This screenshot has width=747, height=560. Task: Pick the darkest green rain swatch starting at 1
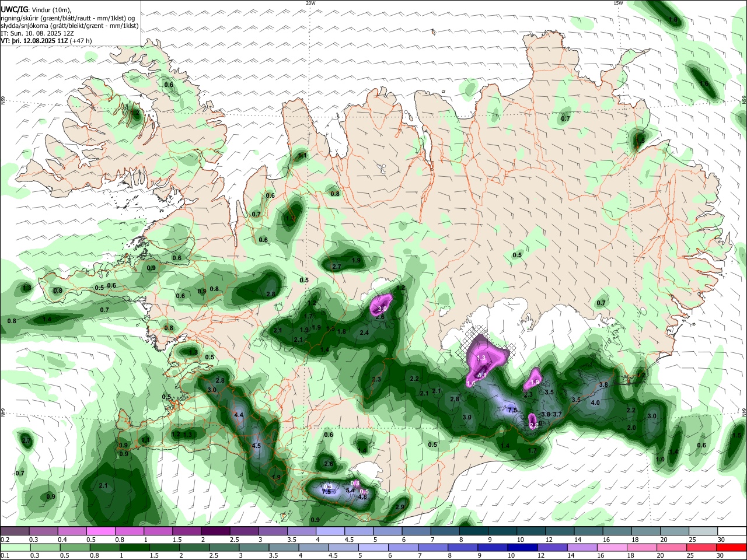[134, 547]
